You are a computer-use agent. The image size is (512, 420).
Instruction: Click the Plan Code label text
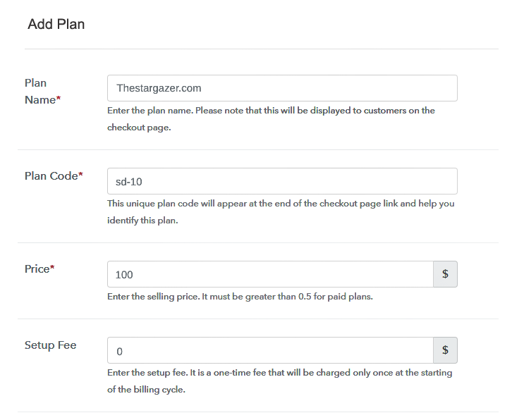50,176
